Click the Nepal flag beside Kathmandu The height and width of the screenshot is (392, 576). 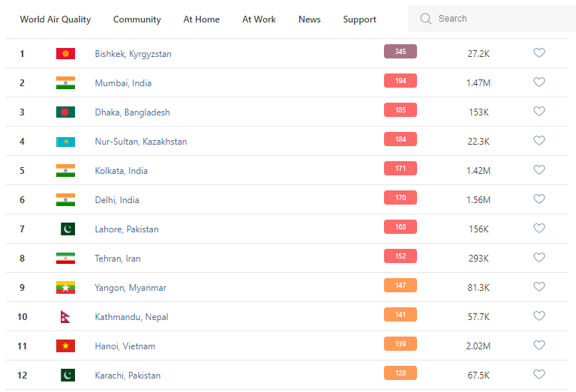[x=65, y=317]
